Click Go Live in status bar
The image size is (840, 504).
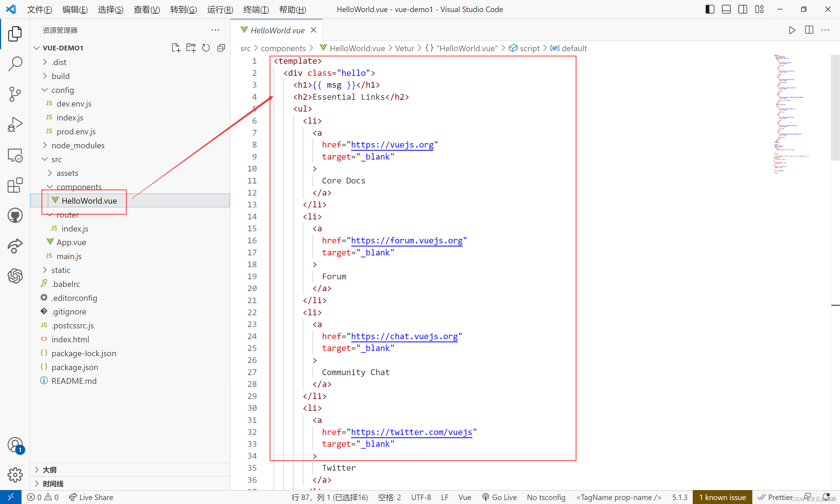pyautogui.click(x=500, y=497)
